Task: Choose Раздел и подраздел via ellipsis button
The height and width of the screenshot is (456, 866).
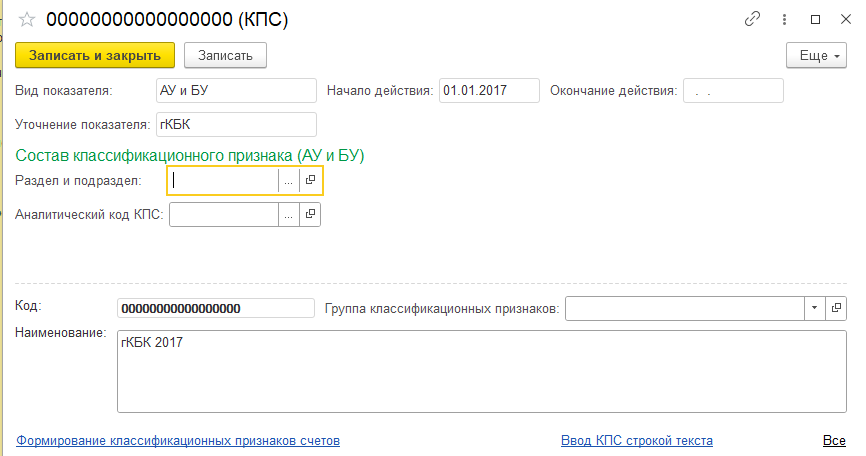Action: pos(289,180)
